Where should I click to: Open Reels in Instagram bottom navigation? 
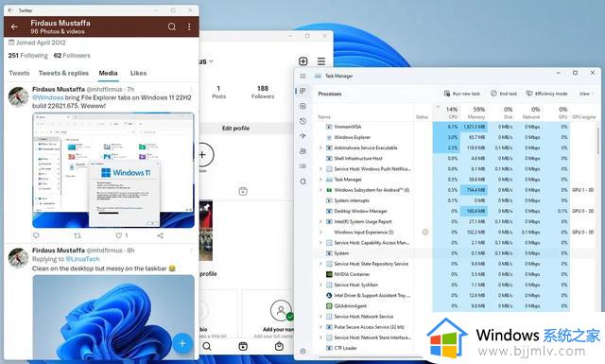243,346
